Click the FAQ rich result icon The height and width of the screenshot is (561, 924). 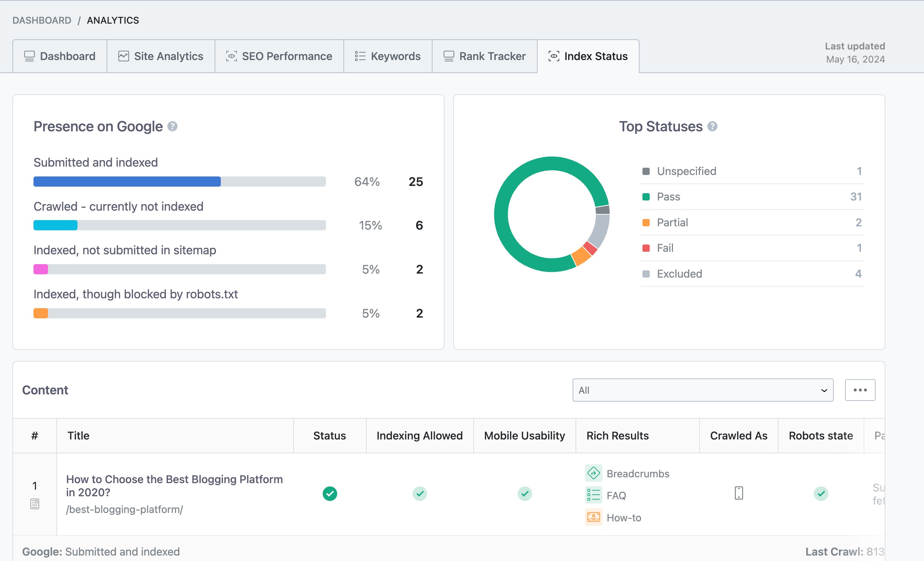(x=593, y=495)
